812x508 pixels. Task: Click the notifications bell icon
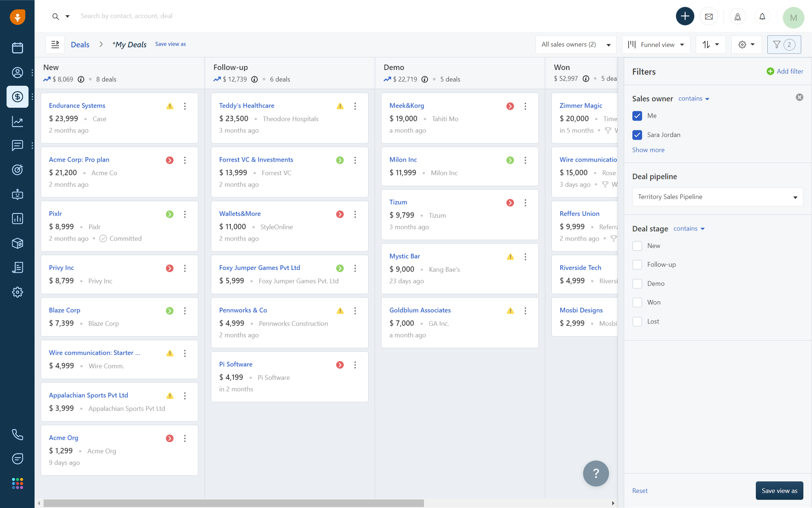pos(762,17)
